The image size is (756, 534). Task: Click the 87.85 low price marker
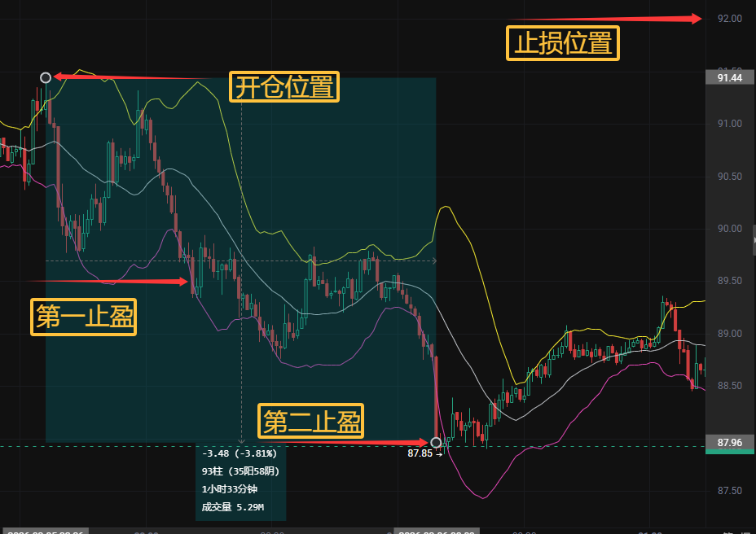[422, 453]
